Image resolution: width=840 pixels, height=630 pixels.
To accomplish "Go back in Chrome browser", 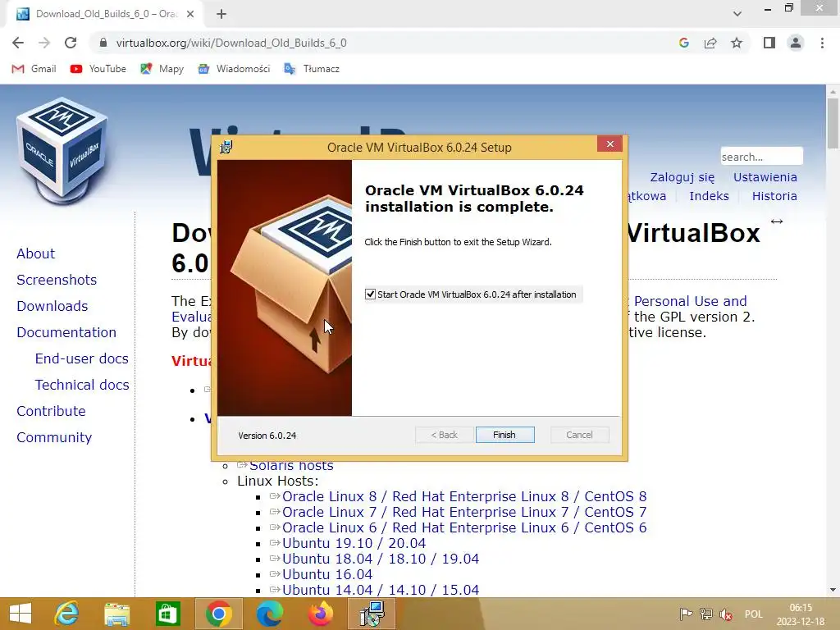I will coord(18,43).
